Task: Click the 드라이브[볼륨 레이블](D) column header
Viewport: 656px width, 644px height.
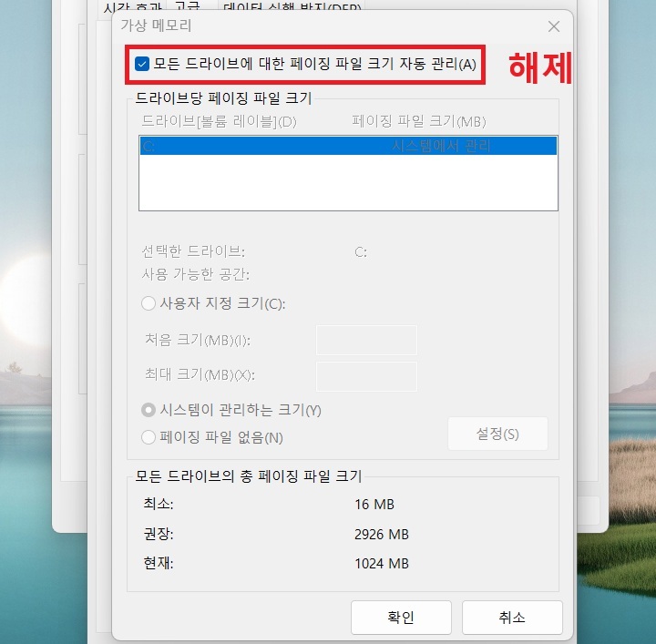Action: tap(220, 122)
